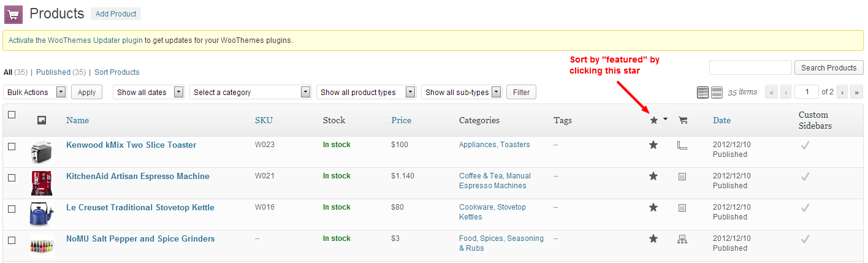The height and width of the screenshot is (263, 868).
Task: Click the current page number field
Action: [x=807, y=92]
